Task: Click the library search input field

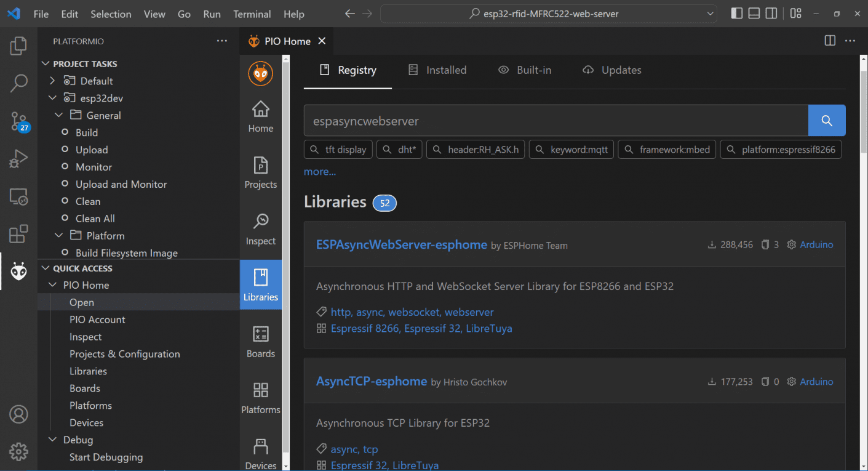Action: coord(555,121)
